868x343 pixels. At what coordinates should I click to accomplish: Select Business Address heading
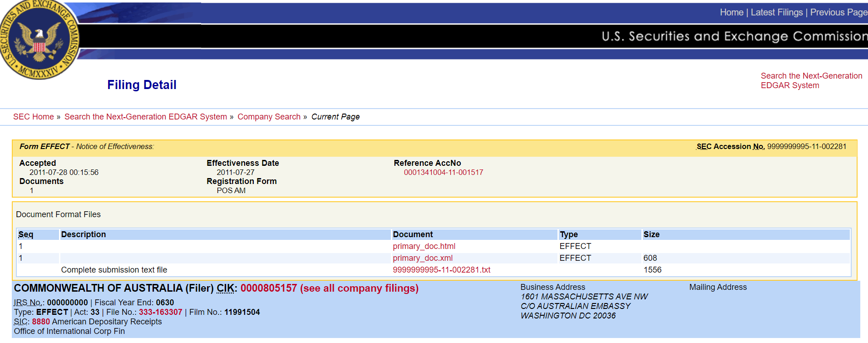552,287
